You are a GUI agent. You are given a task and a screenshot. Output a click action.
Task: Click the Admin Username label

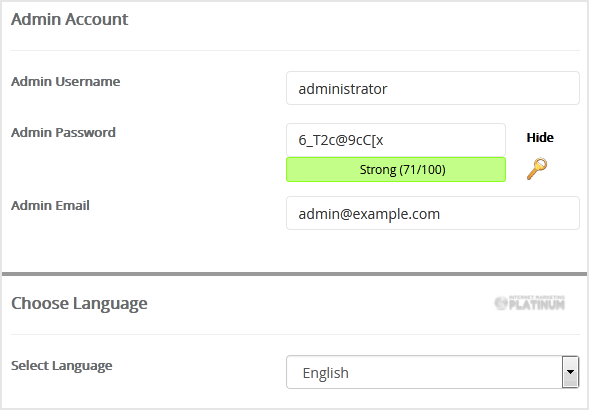click(x=66, y=82)
